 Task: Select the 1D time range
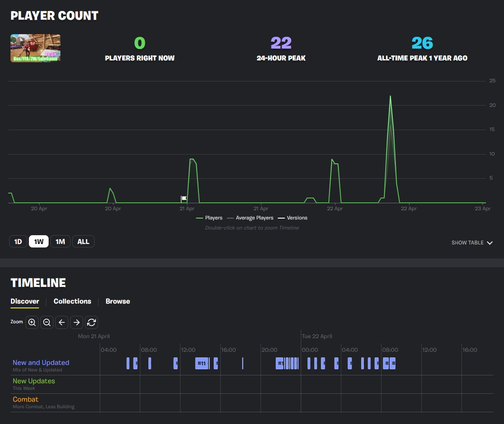coord(18,241)
